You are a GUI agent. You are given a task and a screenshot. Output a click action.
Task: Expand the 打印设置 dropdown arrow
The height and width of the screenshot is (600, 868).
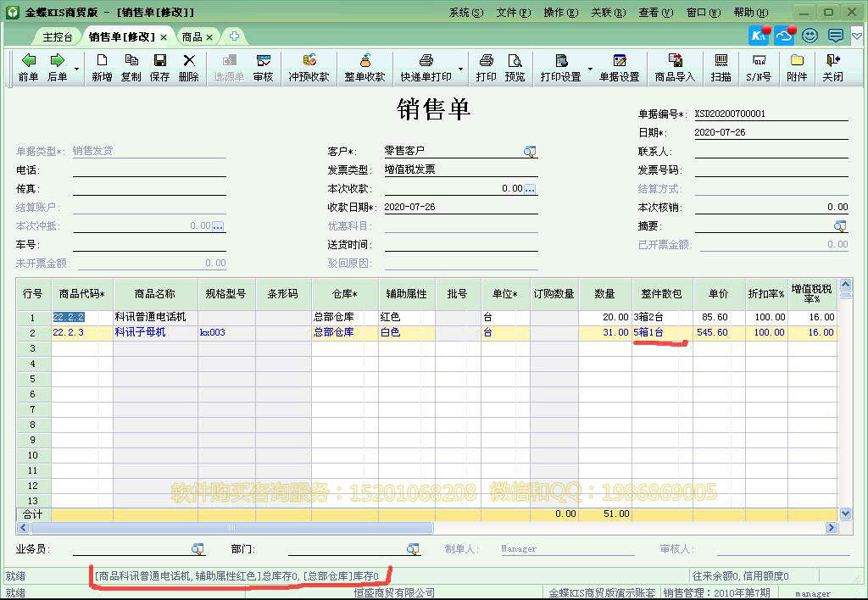pos(590,69)
